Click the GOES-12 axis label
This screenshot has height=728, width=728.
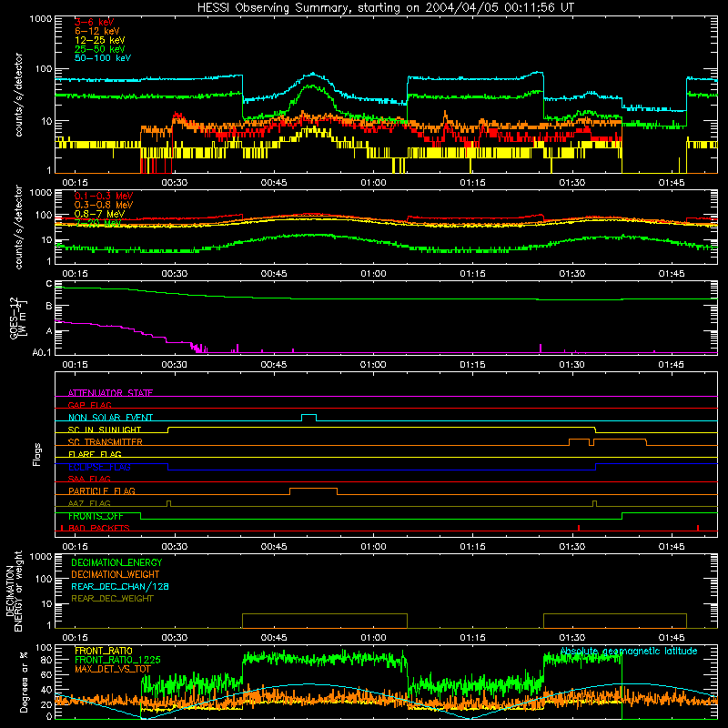point(17,318)
